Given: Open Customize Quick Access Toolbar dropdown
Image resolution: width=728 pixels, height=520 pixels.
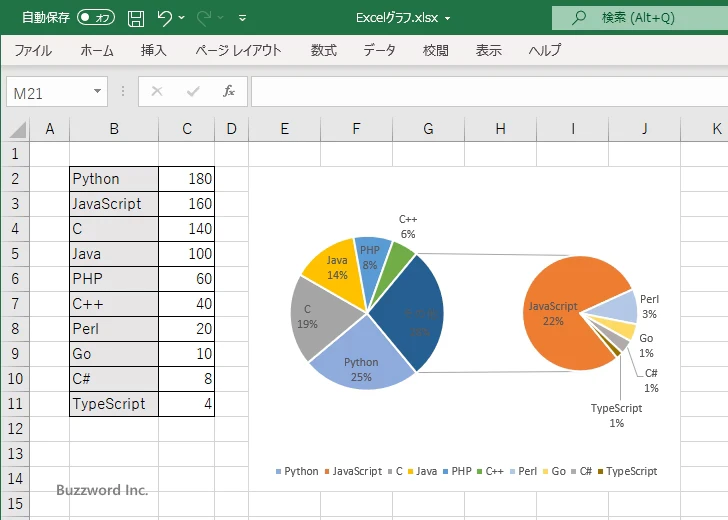Looking at the screenshot, I should (242, 18).
